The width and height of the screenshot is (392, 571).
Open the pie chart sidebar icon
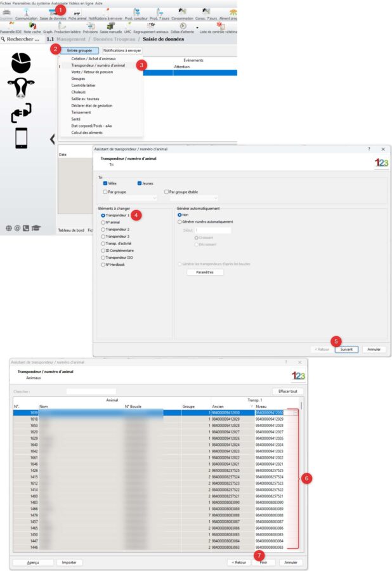point(21,62)
